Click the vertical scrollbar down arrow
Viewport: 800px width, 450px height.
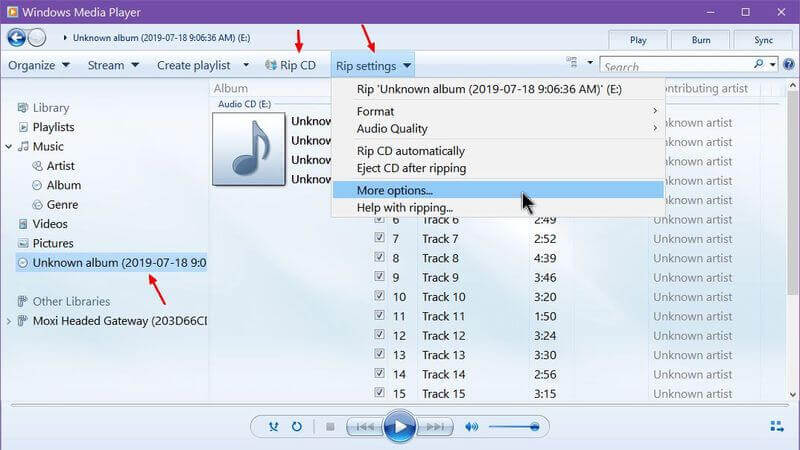[792, 394]
